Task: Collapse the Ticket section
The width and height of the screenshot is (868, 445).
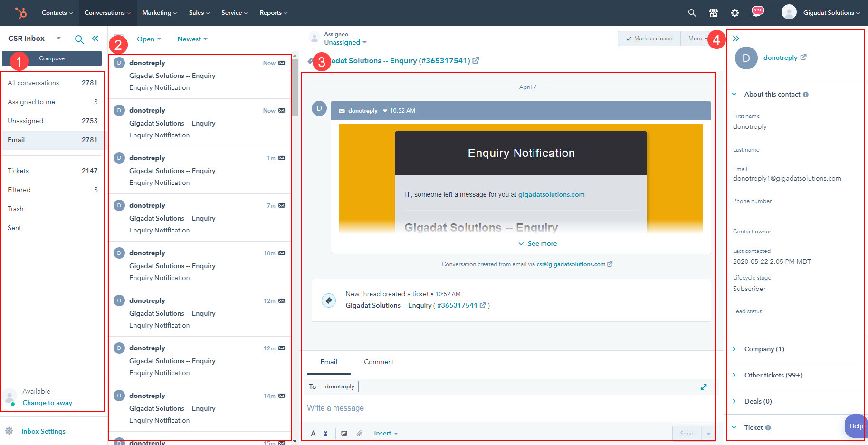Action: click(734, 427)
